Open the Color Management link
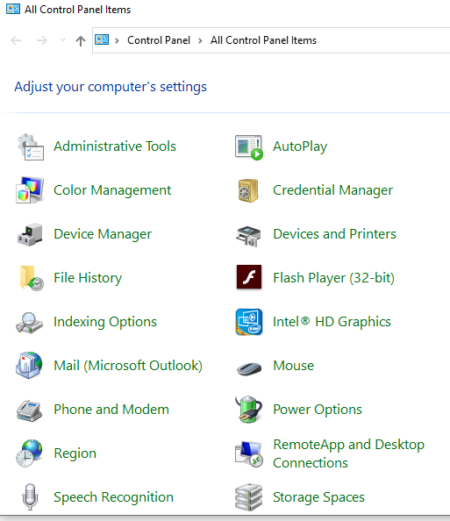This screenshot has width=450, height=521. coord(112,190)
